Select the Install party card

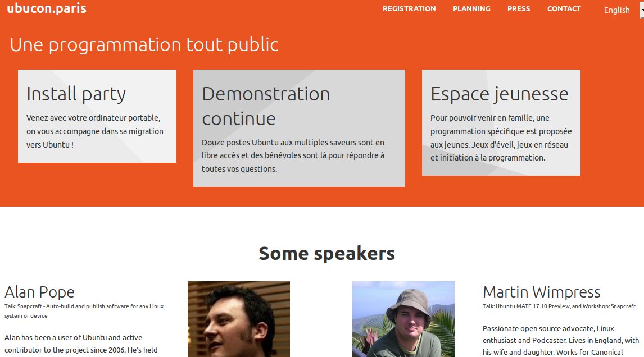(97, 116)
